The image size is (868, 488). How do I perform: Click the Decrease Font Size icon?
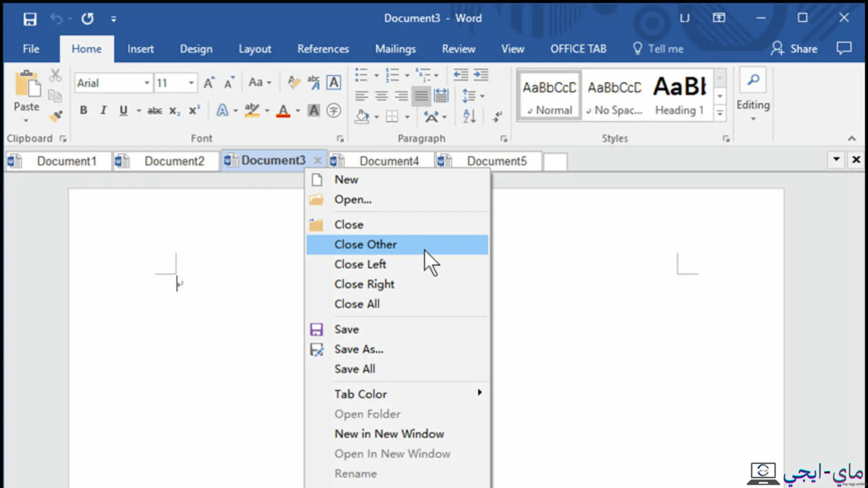point(229,83)
